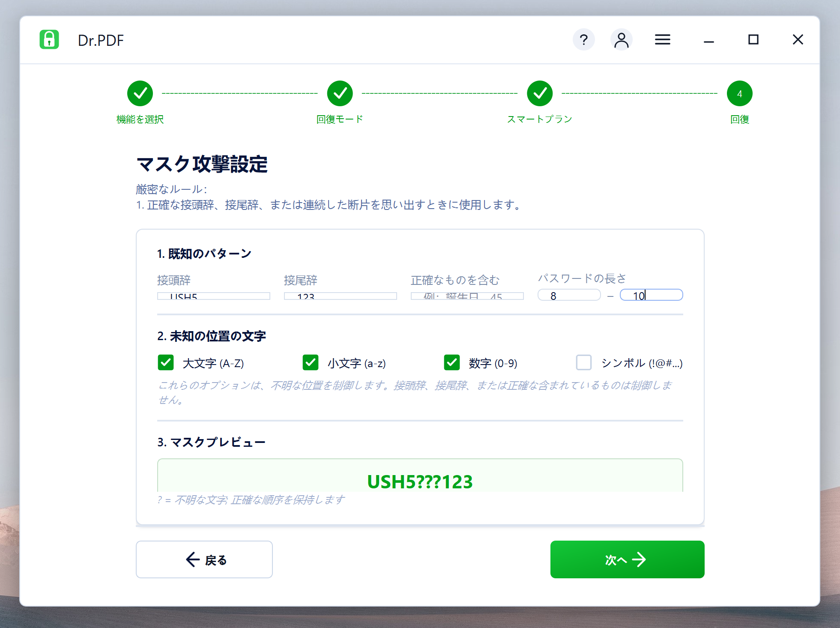This screenshot has height=628, width=840.
Task: Click the スマートプラン step label
Action: tap(540, 120)
